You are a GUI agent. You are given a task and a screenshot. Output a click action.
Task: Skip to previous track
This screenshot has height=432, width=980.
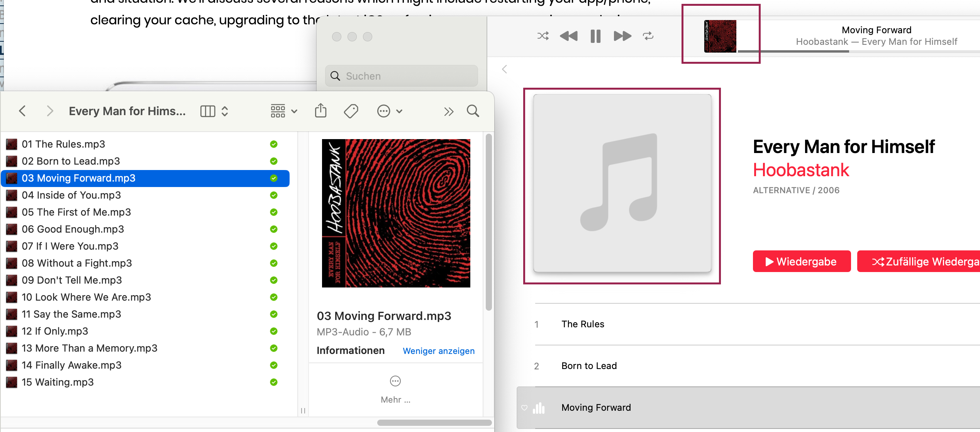569,36
